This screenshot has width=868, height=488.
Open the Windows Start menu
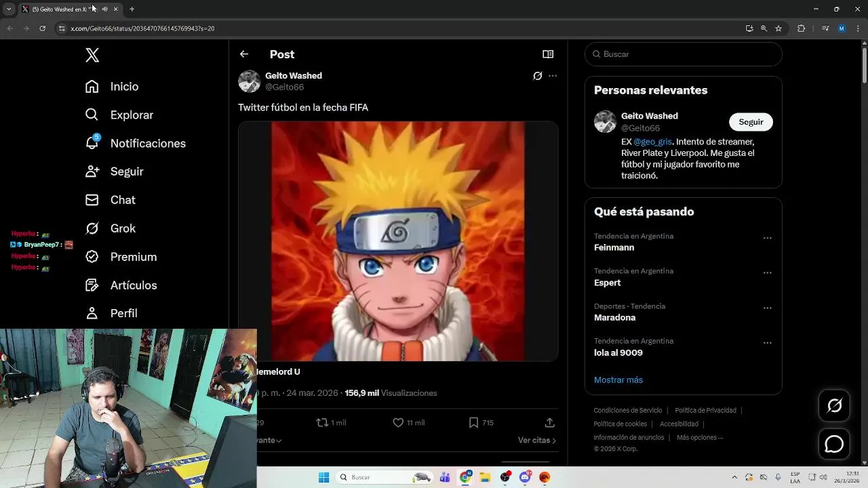(323, 477)
